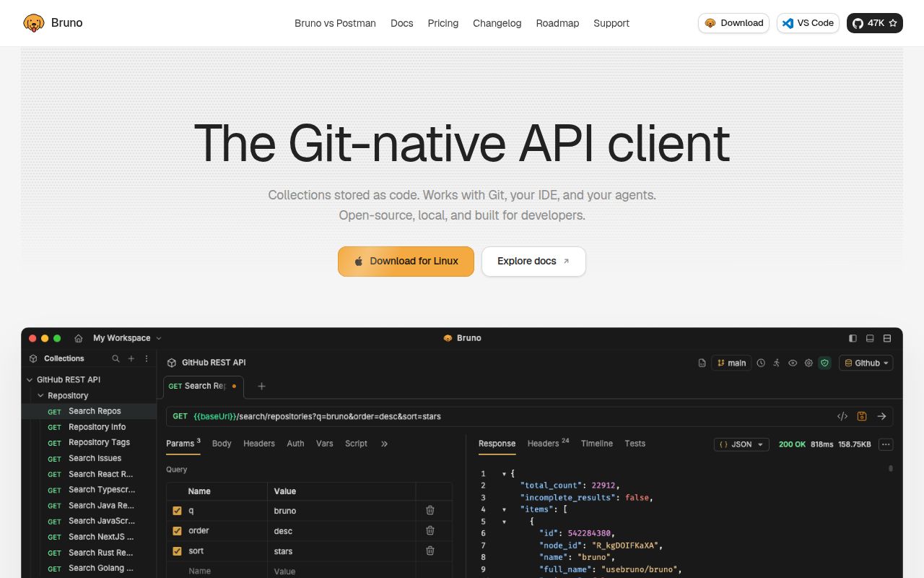Open the JSON response format dropdown
This screenshot has height=578, width=924.
[x=741, y=444]
